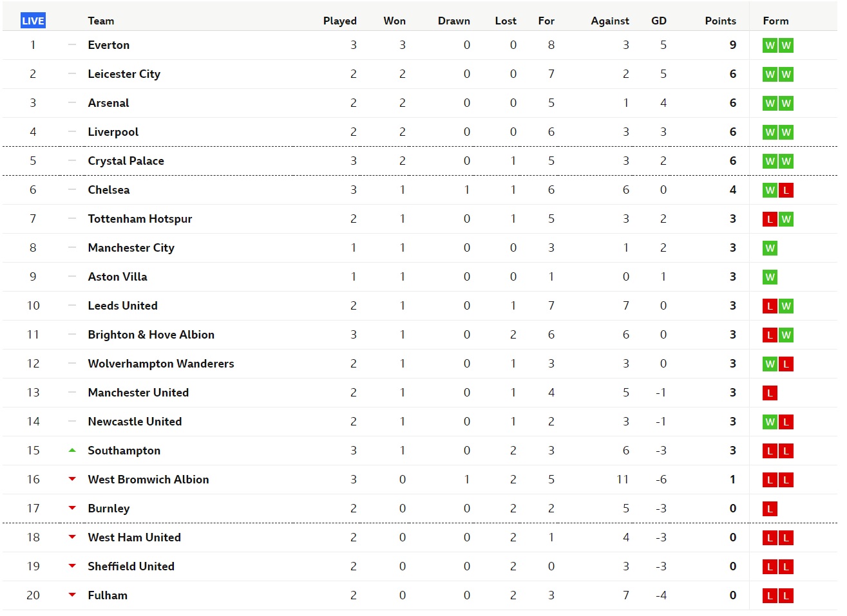
Task: Open the Leicester City team link
Action: tap(124, 74)
